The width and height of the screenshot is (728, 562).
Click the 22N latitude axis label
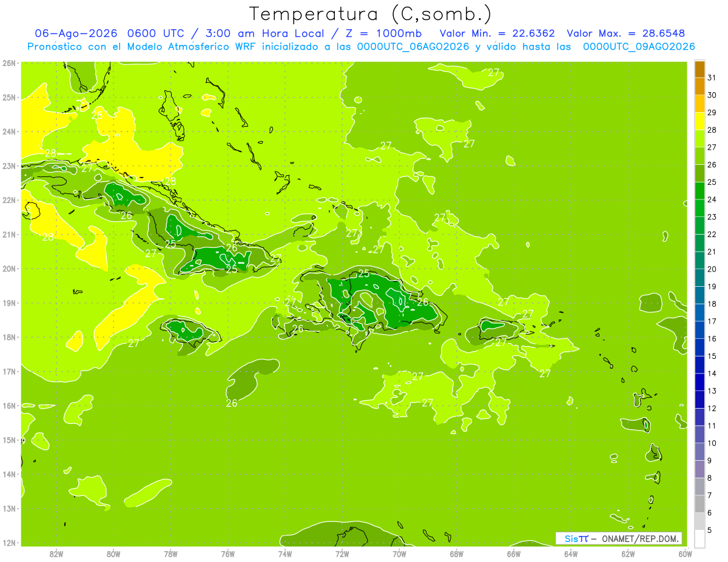pos(9,200)
